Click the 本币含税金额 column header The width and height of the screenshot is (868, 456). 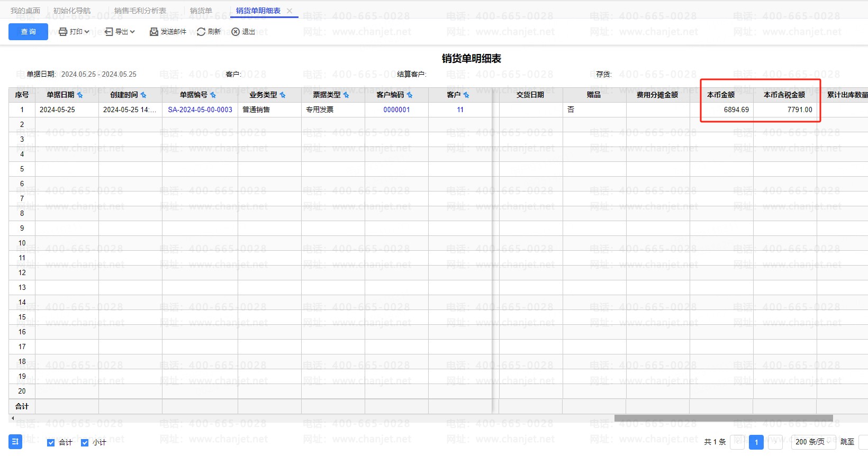tap(784, 95)
